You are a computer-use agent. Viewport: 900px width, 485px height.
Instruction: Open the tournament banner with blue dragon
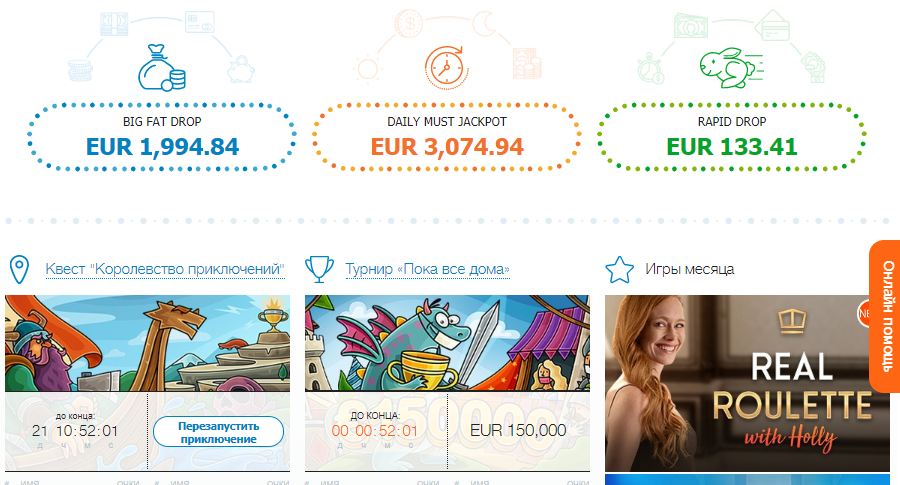point(447,343)
